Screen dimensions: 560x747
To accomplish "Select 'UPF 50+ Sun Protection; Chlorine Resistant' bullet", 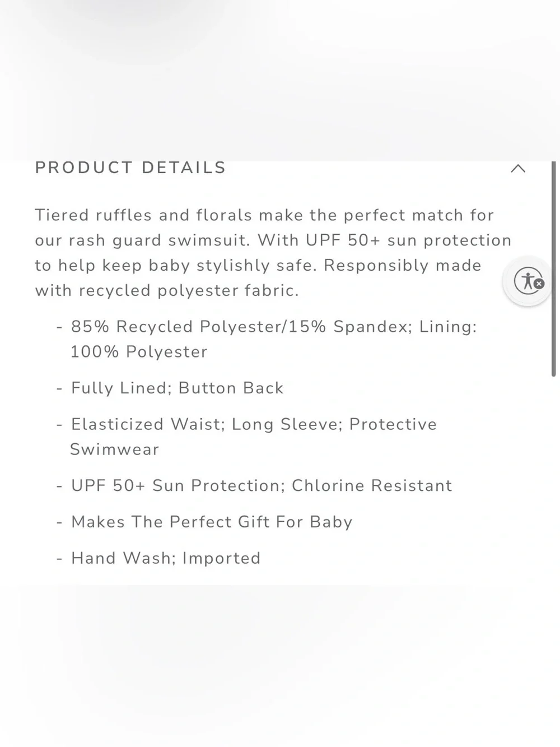I will (262, 486).
